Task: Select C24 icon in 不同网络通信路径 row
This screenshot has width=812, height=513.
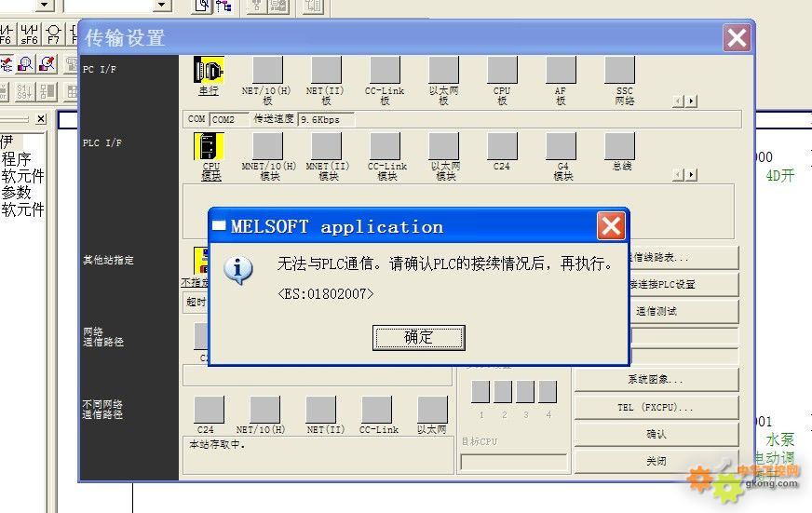Action: point(210,410)
